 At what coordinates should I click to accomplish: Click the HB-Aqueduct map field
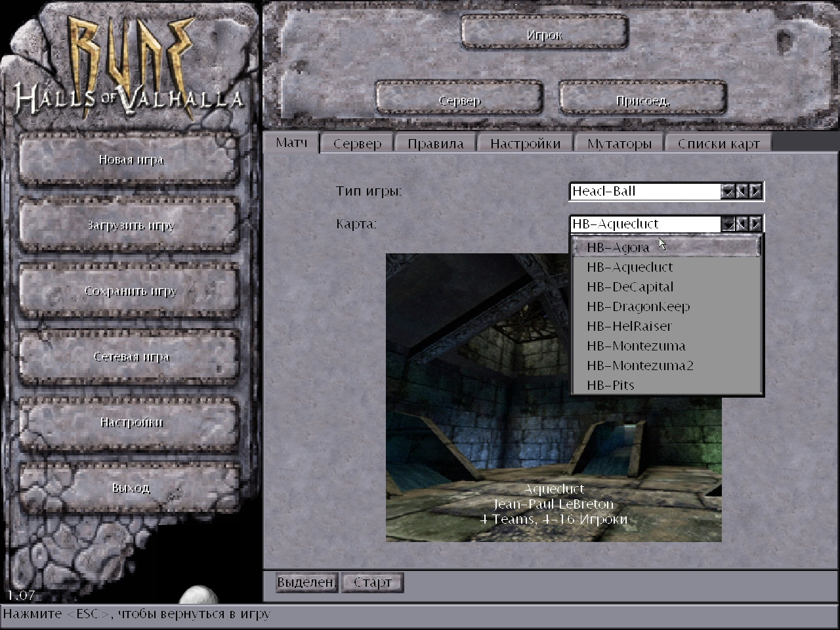pos(645,224)
